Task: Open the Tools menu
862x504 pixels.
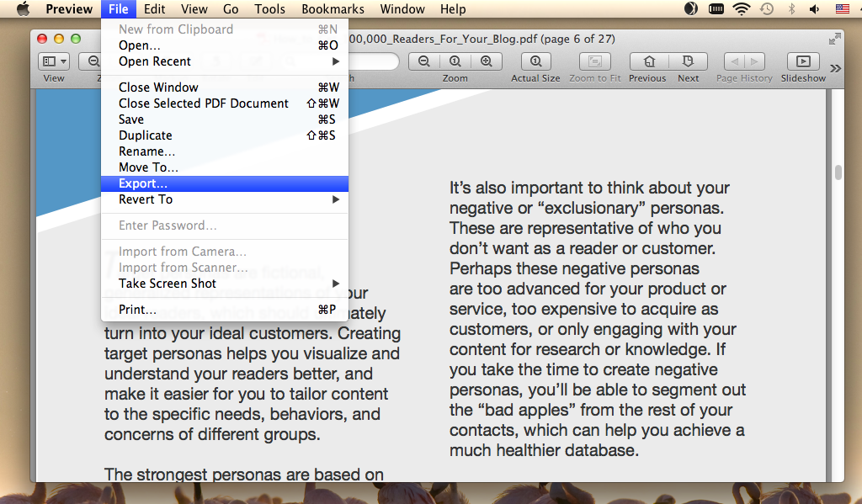Action: click(269, 9)
